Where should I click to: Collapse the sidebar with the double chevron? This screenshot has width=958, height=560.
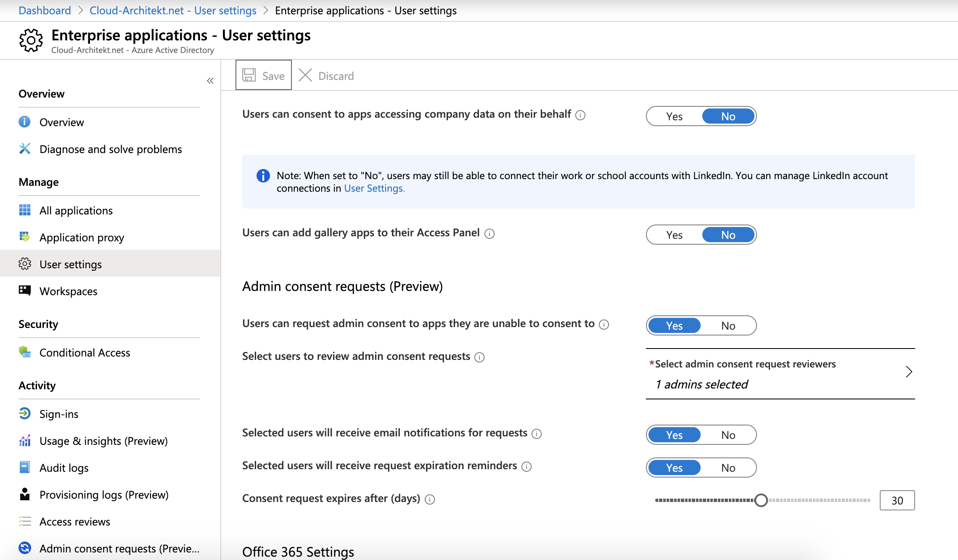point(210,81)
